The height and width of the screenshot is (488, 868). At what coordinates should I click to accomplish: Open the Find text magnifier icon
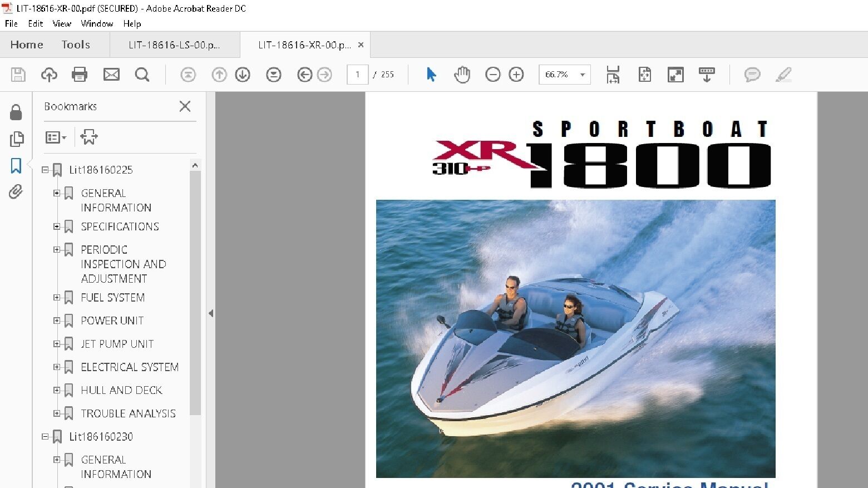142,75
